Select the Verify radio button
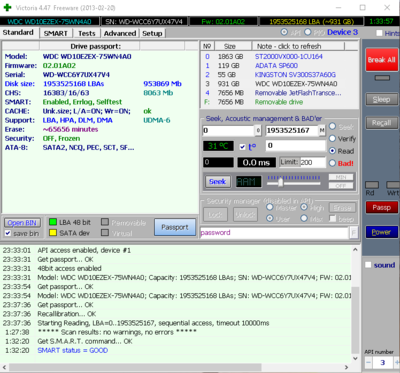Screen dimensions: 400x373 332,139
